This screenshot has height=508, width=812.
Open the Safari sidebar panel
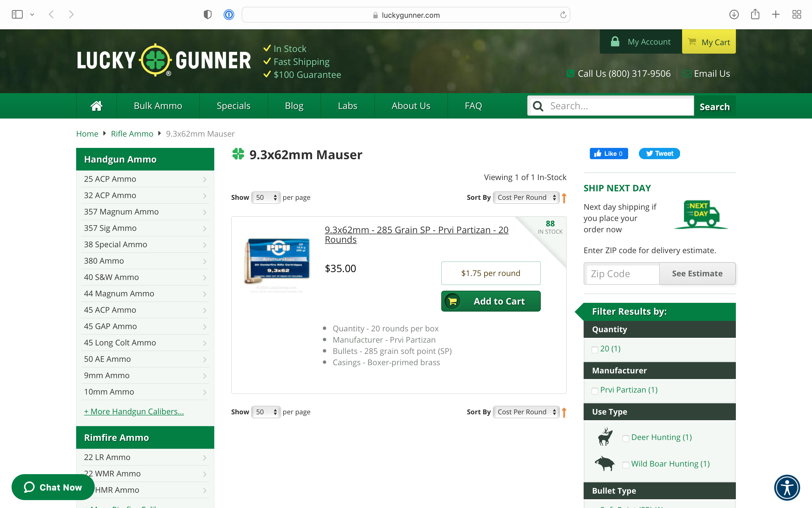click(x=17, y=14)
